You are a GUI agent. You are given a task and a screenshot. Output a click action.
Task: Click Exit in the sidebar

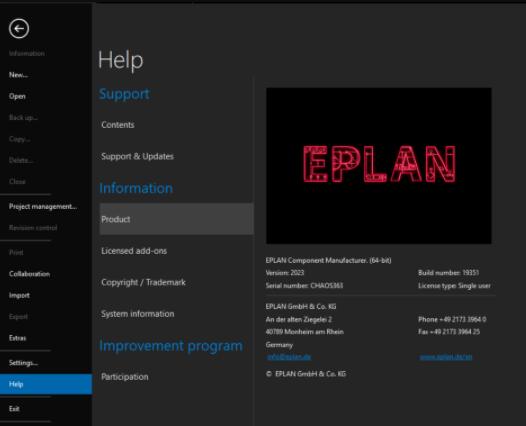(x=14, y=409)
